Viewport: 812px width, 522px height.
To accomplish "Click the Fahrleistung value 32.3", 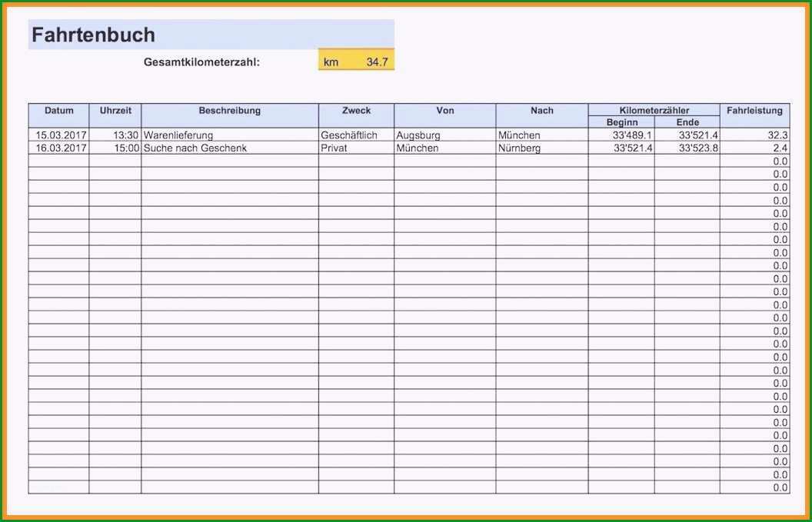I will pyautogui.click(x=755, y=135).
